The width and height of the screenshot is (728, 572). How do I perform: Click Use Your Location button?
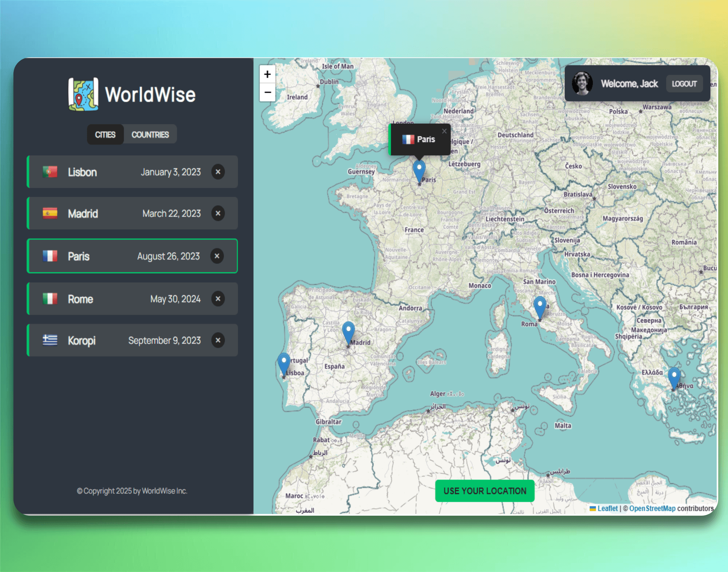click(x=485, y=491)
